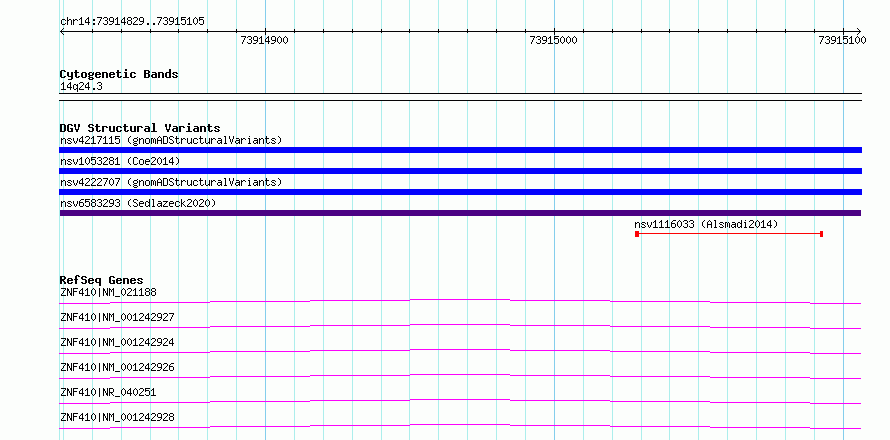Click the blue bar for nsv4222707
The height and width of the screenshot is (440, 890).
pyautogui.click(x=460, y=192)
